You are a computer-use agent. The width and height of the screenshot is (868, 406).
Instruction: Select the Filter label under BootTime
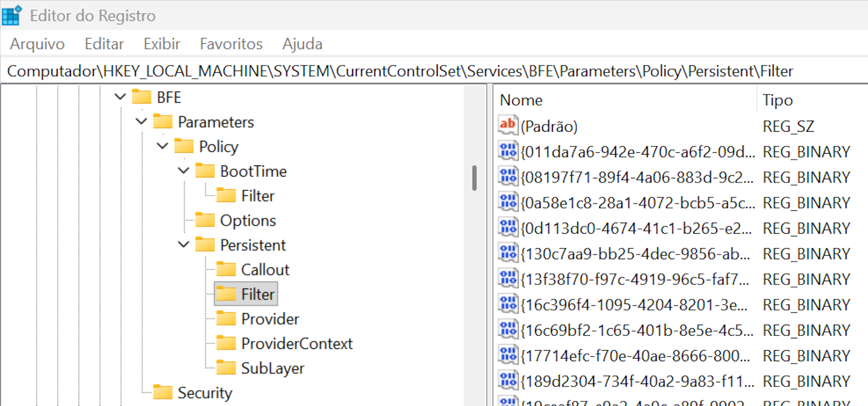coord(257,196)
